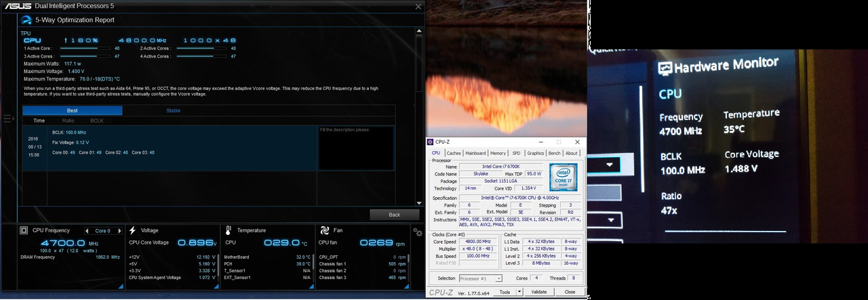Click the Voltage lightning bolt icon
Viewport: 868px width, 300px height.
134,230
